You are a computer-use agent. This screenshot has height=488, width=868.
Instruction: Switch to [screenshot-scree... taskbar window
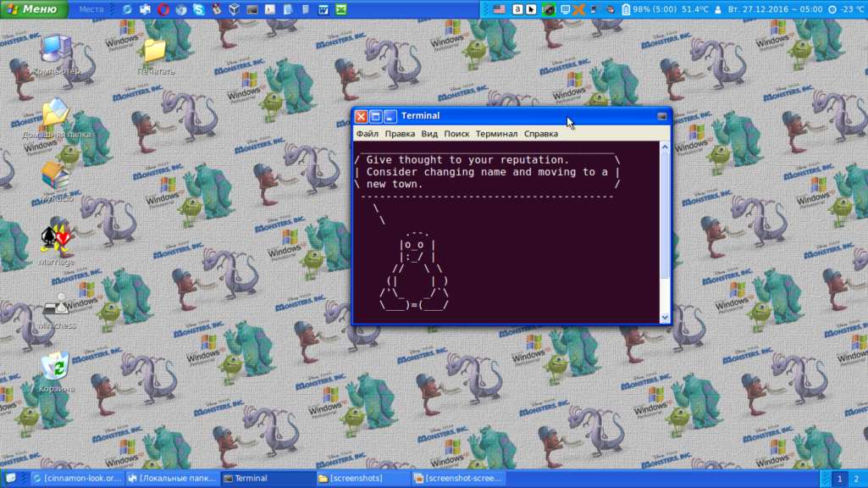click(458, 478)
